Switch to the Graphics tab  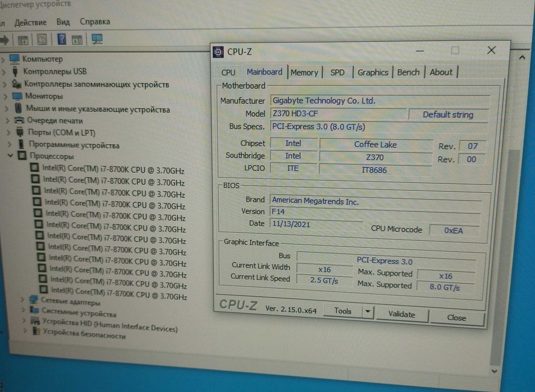[x=373, y=72]
